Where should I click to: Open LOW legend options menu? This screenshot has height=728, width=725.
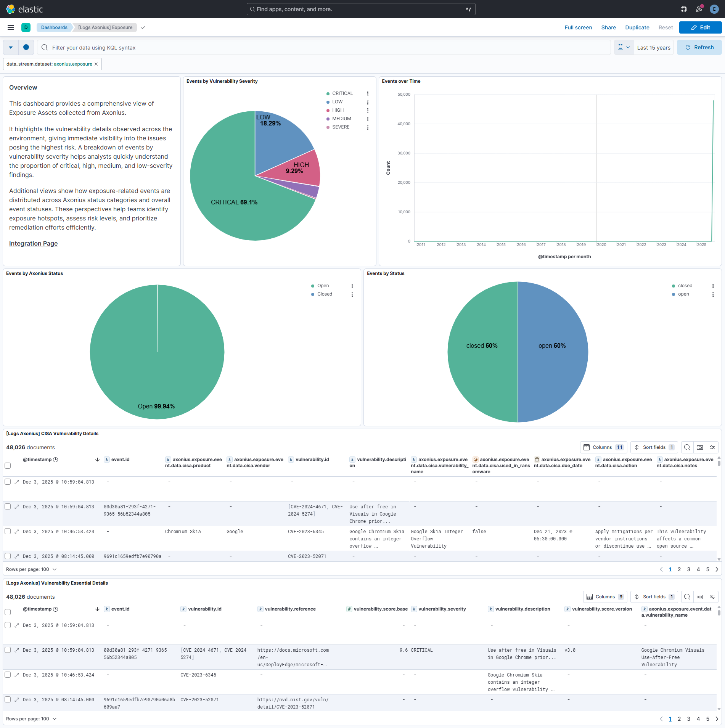(368, 102)
